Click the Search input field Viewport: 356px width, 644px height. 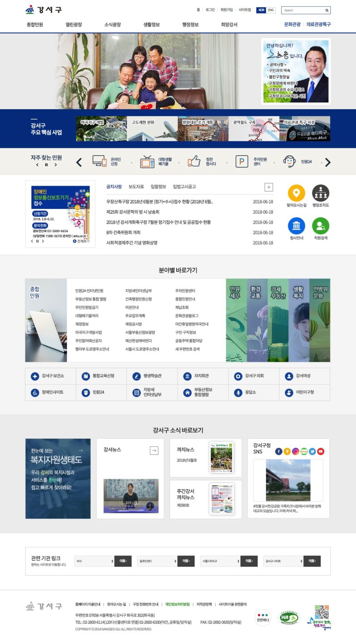pyautogui.click(x=302, y=10)
